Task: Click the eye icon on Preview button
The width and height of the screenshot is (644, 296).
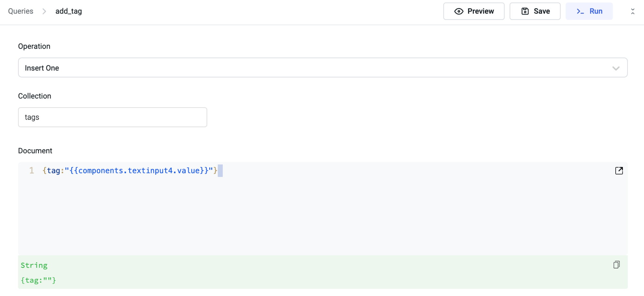Action: point(459,12)
